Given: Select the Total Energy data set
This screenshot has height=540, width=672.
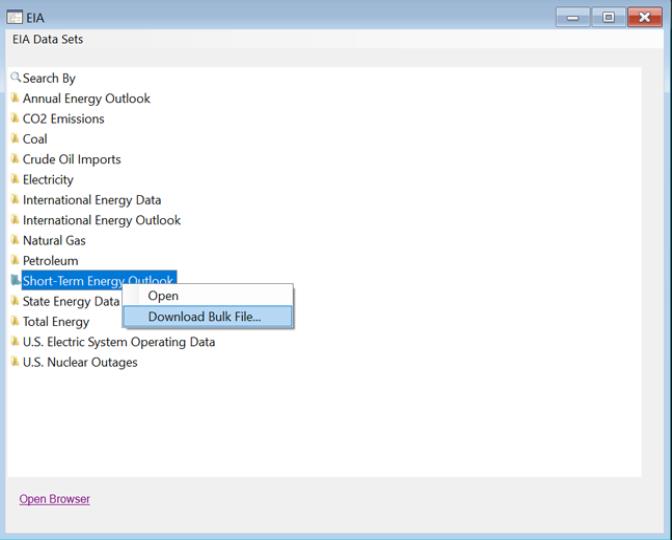Looking at the screenshot, I should tap(56, 321).
